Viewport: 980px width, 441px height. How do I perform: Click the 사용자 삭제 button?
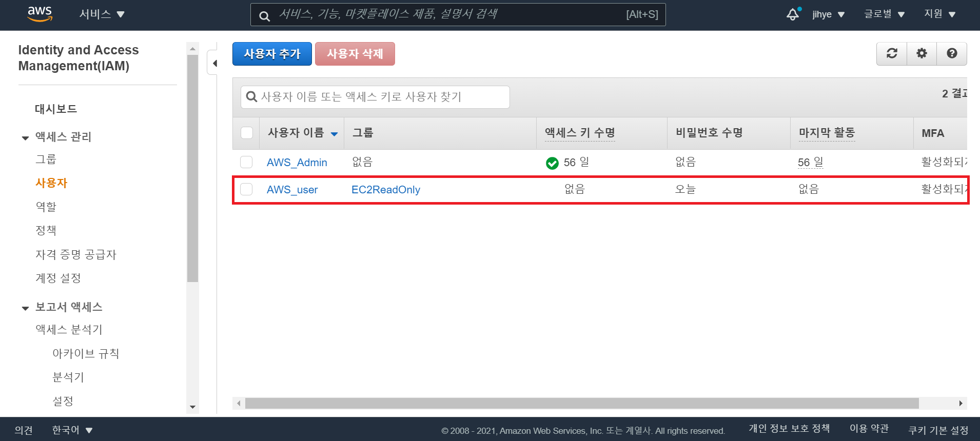pyautogui.click(x=355, y=54)
